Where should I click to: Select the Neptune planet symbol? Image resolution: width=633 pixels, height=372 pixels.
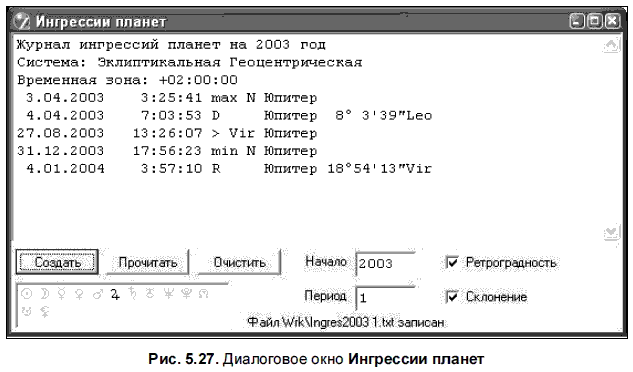coord(168,293)
